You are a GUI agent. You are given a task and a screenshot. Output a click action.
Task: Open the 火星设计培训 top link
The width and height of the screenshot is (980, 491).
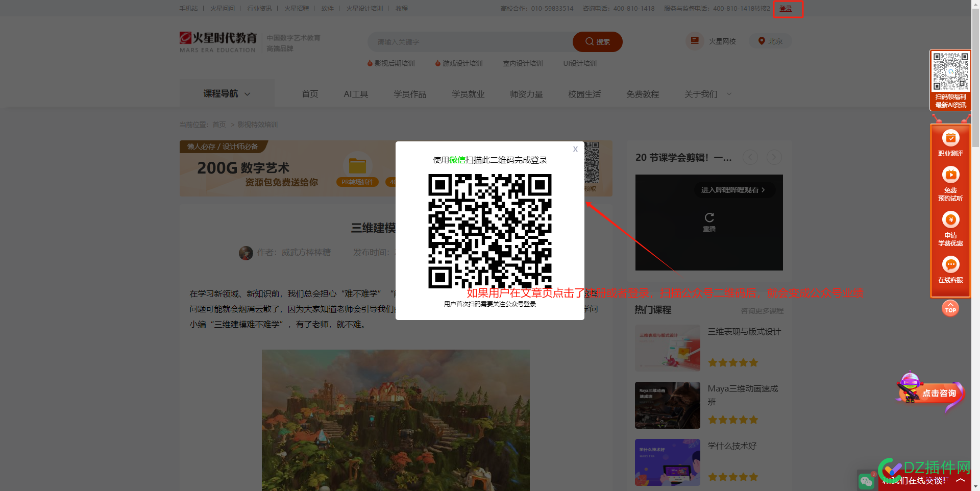(x=364, y=9)
